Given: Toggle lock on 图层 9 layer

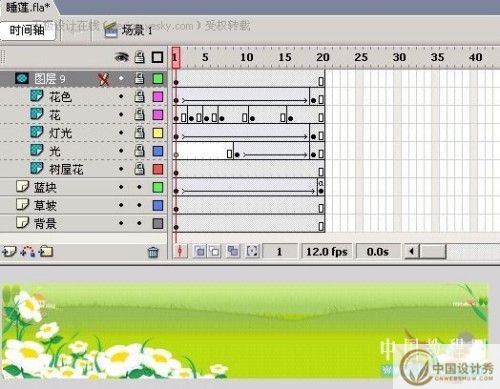Looking at the screenshot, I should (x=139, y=79).
